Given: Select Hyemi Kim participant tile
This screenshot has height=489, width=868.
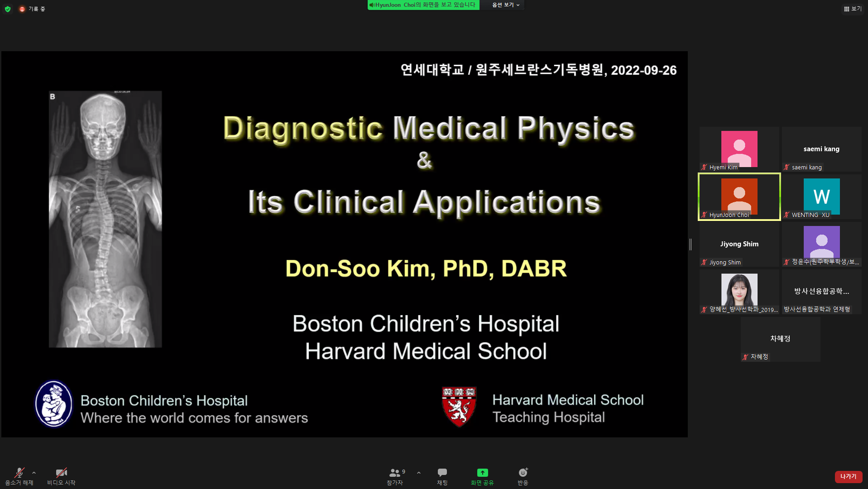Looking at the screenshot, I should pos(739,149).
